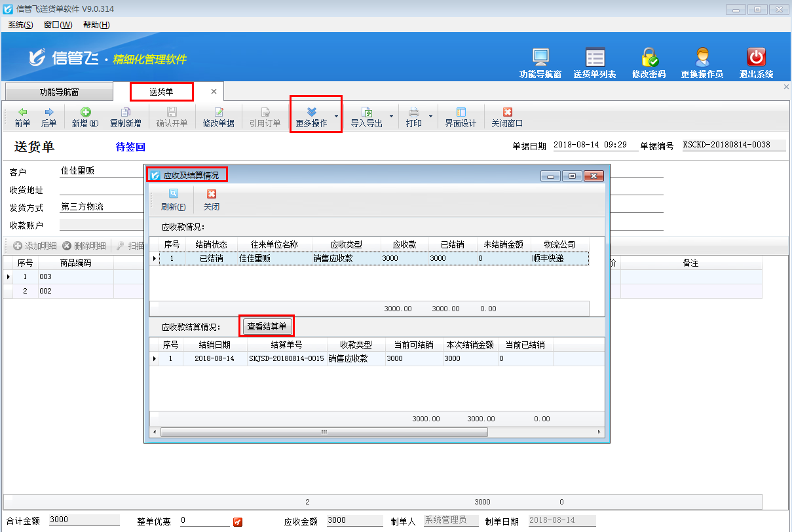792x532 pixels.
Task: Click inside the 整单优惠 discount field
Action: tap(203, 522)
